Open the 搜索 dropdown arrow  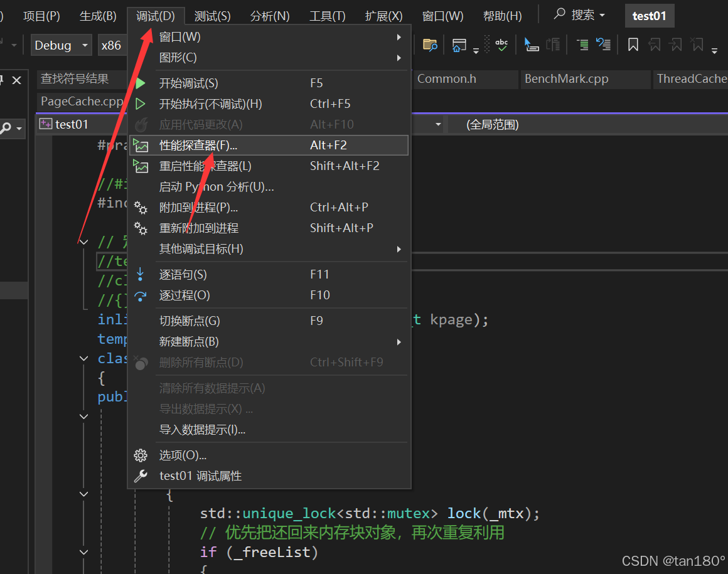(x=602, y=15)
